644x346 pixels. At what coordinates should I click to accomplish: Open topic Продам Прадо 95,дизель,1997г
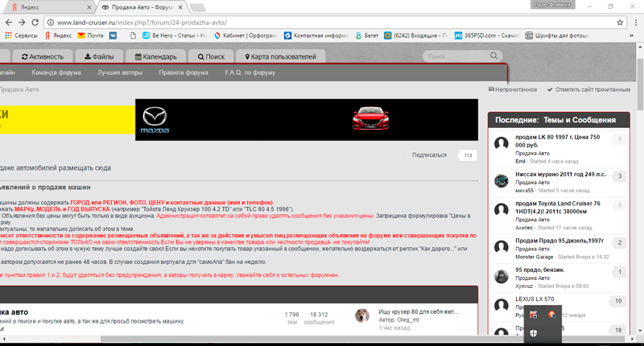(x=559, y=241)
